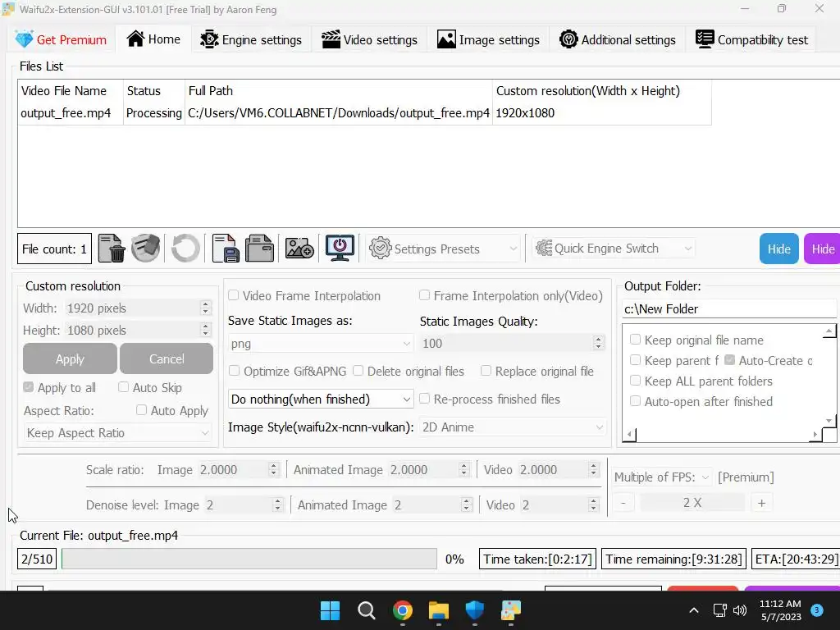Click the output options vertical scrollbar

pos(829,376)
